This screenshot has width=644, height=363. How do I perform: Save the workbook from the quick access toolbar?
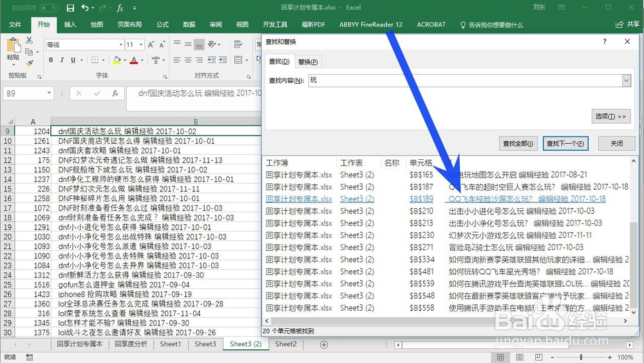[70, 8]
